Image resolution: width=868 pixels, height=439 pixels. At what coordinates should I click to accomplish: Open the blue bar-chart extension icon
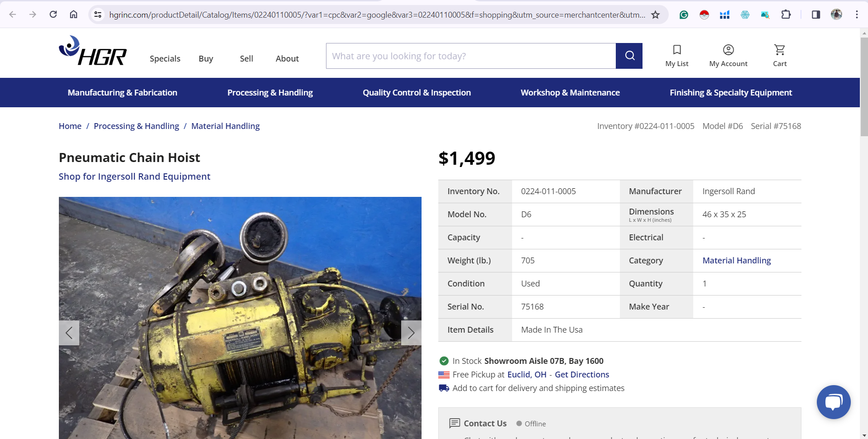click(724, 14)
